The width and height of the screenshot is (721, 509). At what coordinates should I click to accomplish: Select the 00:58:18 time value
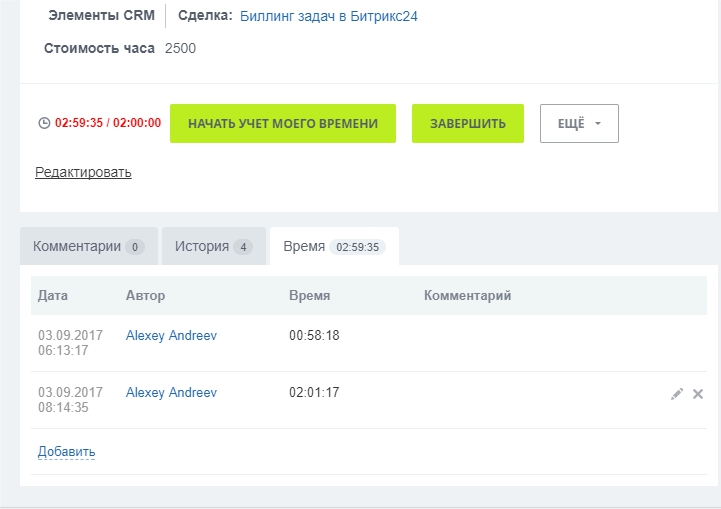pyautogui.click(x=314, y=336)
